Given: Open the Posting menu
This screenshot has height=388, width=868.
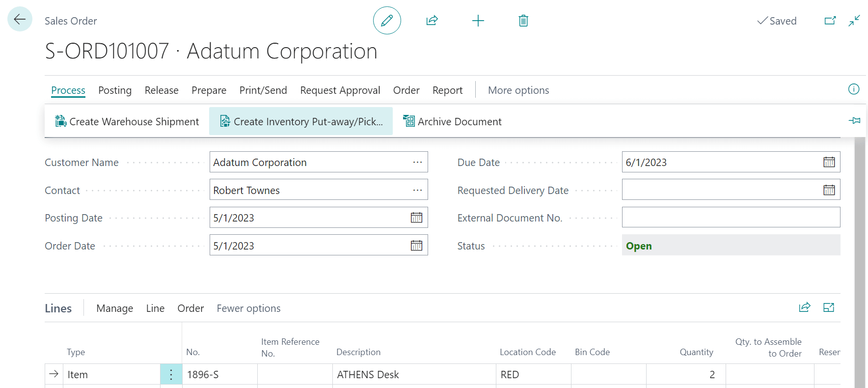Looking at the screenshot, I should tap(115, 90).
